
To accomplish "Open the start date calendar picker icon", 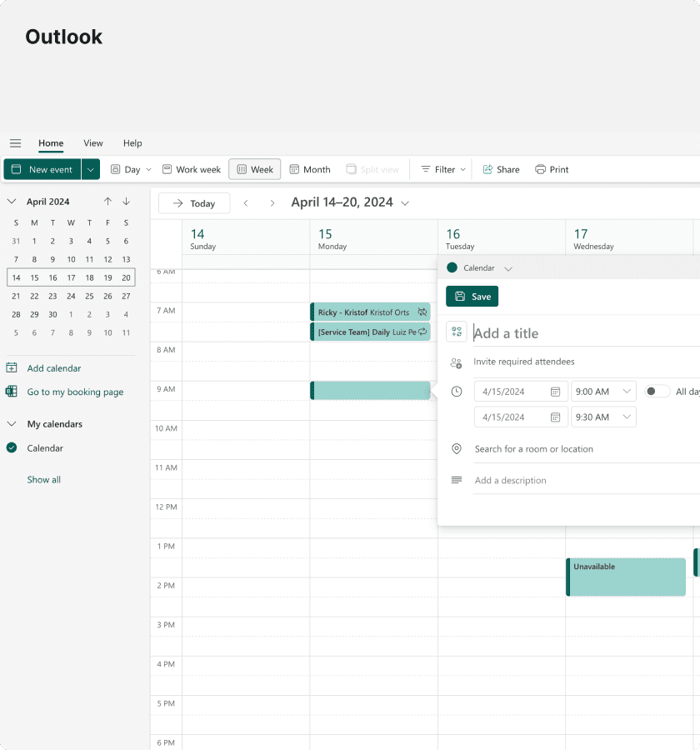I will click(555, 392).
